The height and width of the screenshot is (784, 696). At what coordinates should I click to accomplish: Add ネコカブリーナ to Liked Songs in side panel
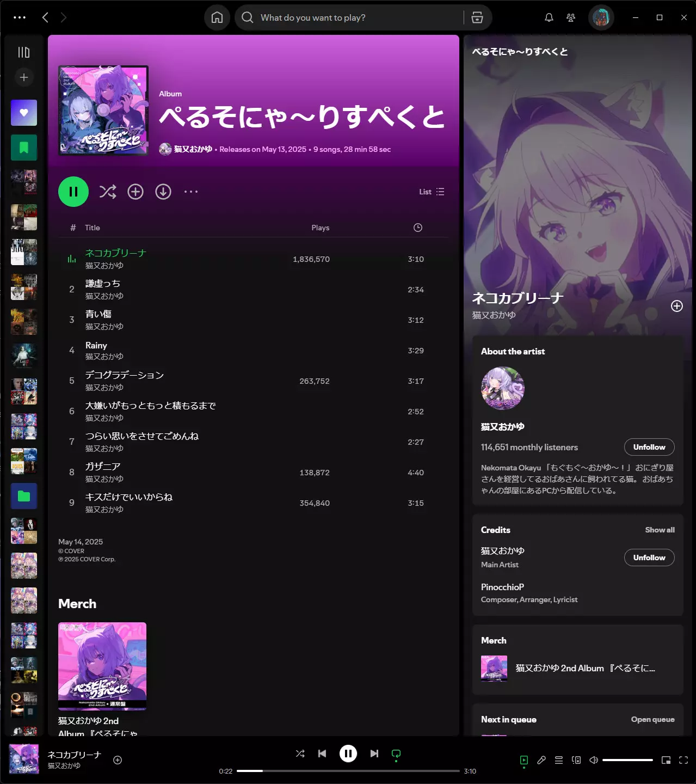(x=677, y=306)
